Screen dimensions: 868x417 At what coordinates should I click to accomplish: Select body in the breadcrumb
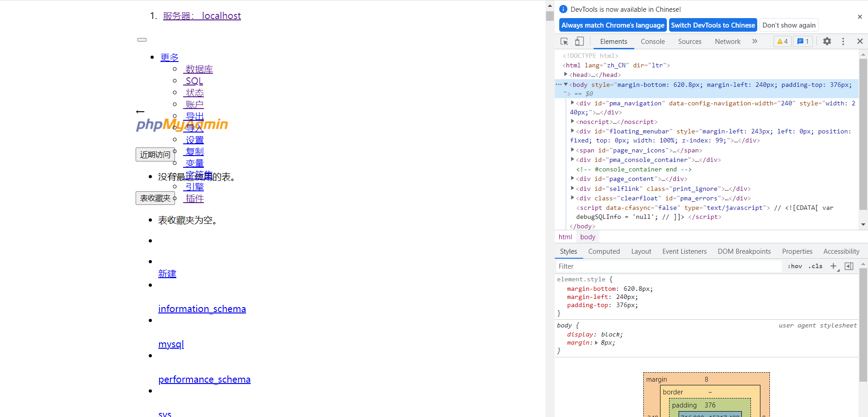(588, 237)
